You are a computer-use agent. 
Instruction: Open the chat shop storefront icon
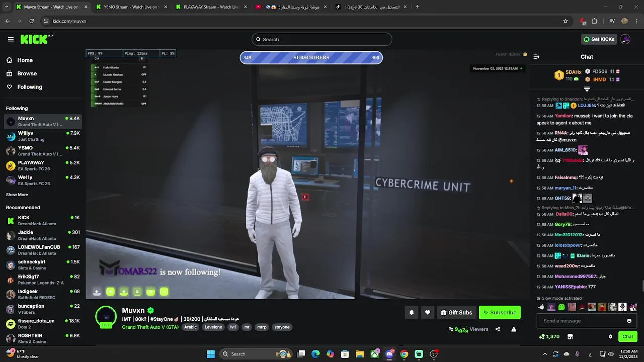[570, 336]
